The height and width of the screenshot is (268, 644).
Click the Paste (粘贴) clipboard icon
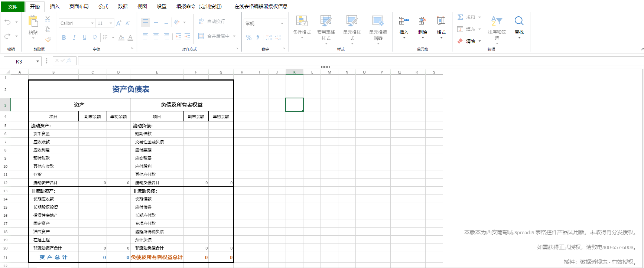pos(33,21)
